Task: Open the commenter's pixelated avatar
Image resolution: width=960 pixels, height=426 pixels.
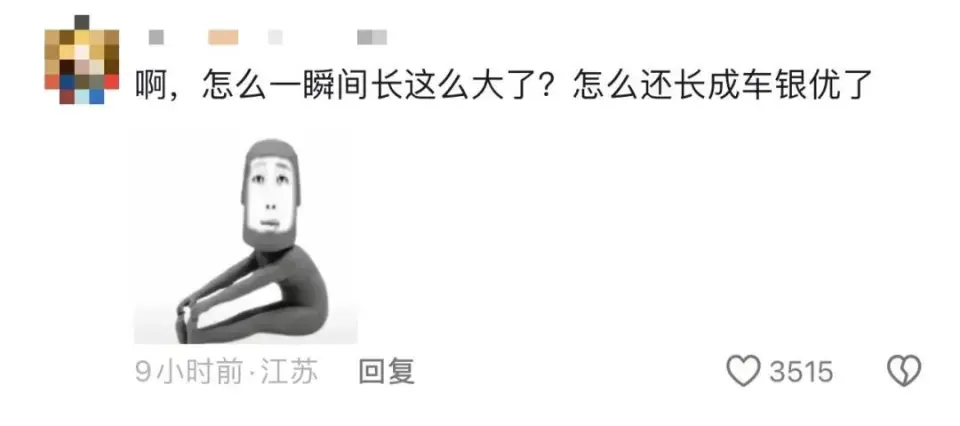Action: click(x=82, y=59)
